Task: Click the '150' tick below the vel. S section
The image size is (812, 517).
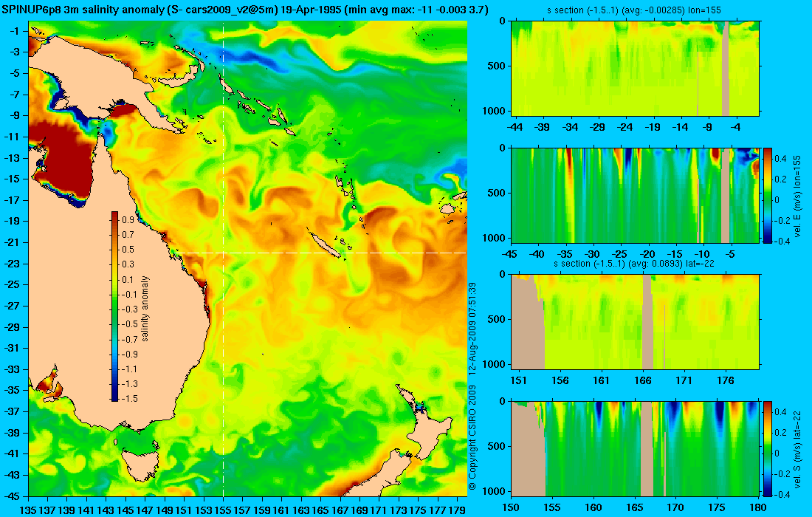Action: click(511, 507)
